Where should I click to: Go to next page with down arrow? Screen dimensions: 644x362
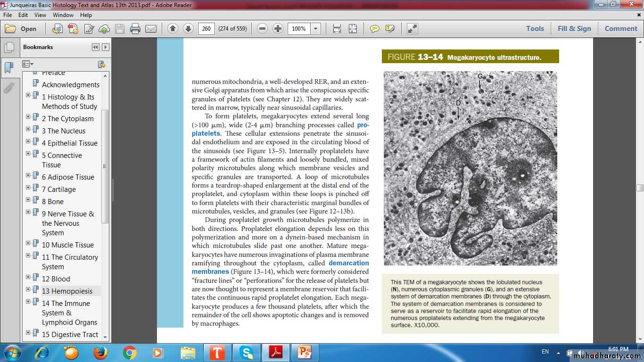[188, 29]
